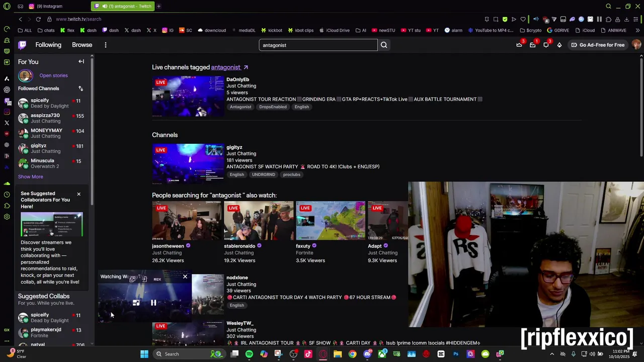Open the antagonist tag link
This screenshot has height=362, width=644.
[226, 67]
